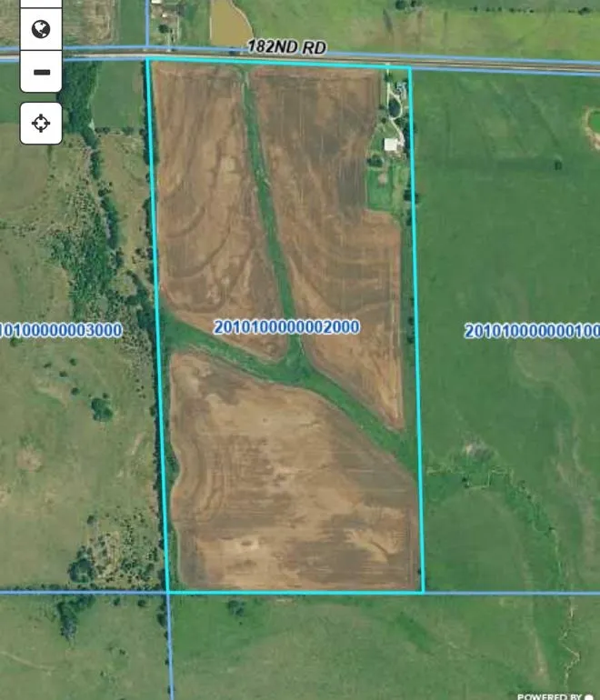Click the globe default extent button

(x=41, y=30)
